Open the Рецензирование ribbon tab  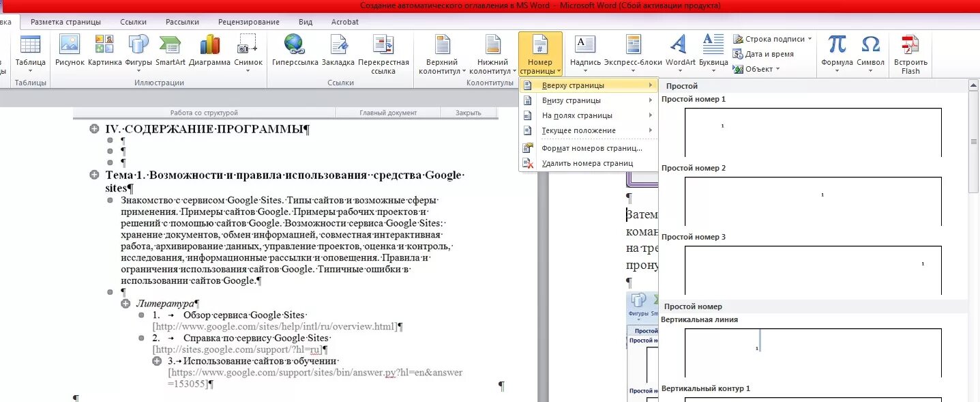click(x=249, y=22)
